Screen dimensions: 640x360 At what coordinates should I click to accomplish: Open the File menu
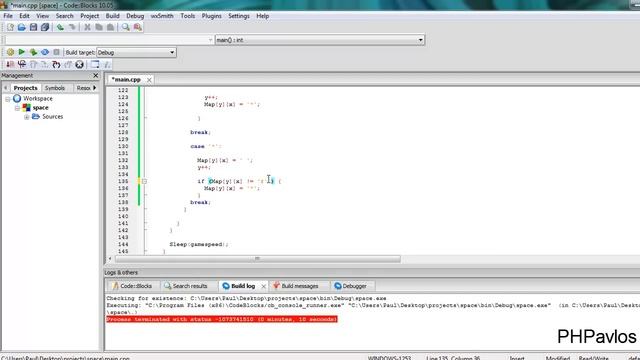(x=8, y=16)
